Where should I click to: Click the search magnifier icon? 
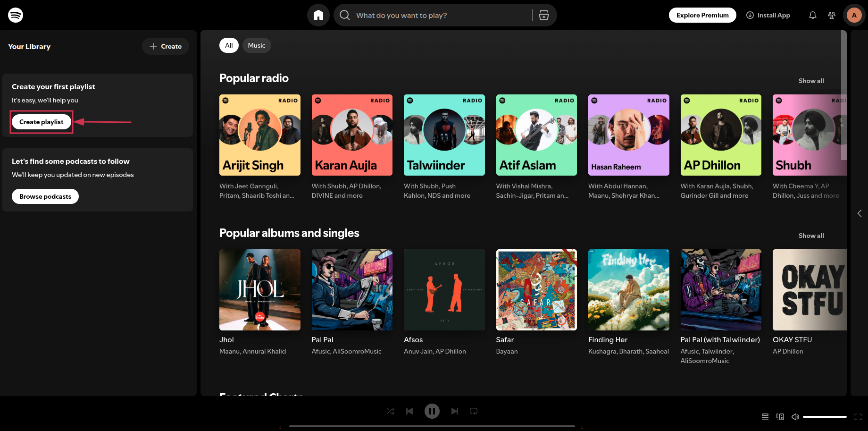[345, 15]
